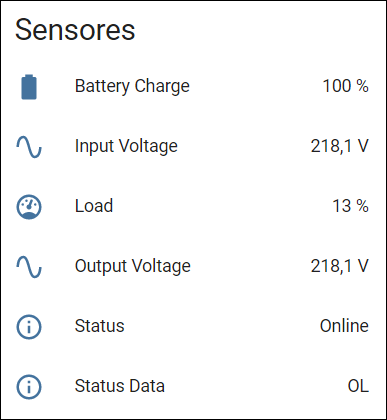Click the Input Voltage sine wave icon
The image size is (387, 420).
coord(29,147)
